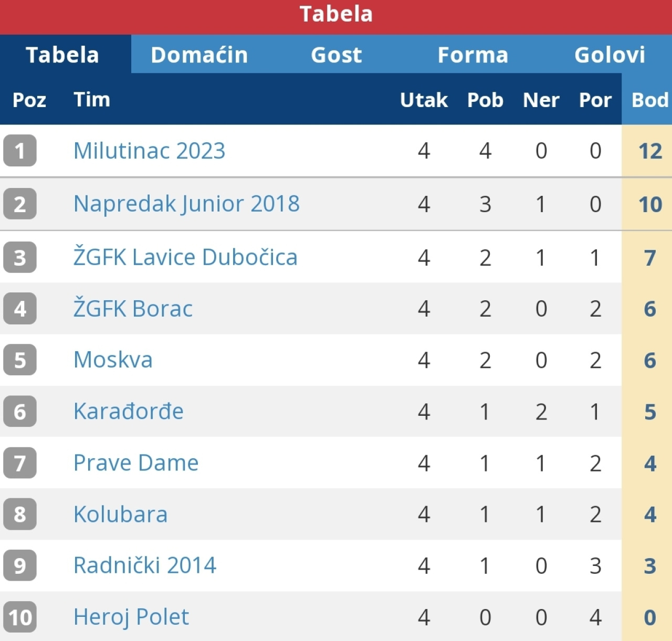Image resolution: width=672 pixels, height=641 pixels.
Task: Open Radnički 2014 team link
Action: (144, 565)
